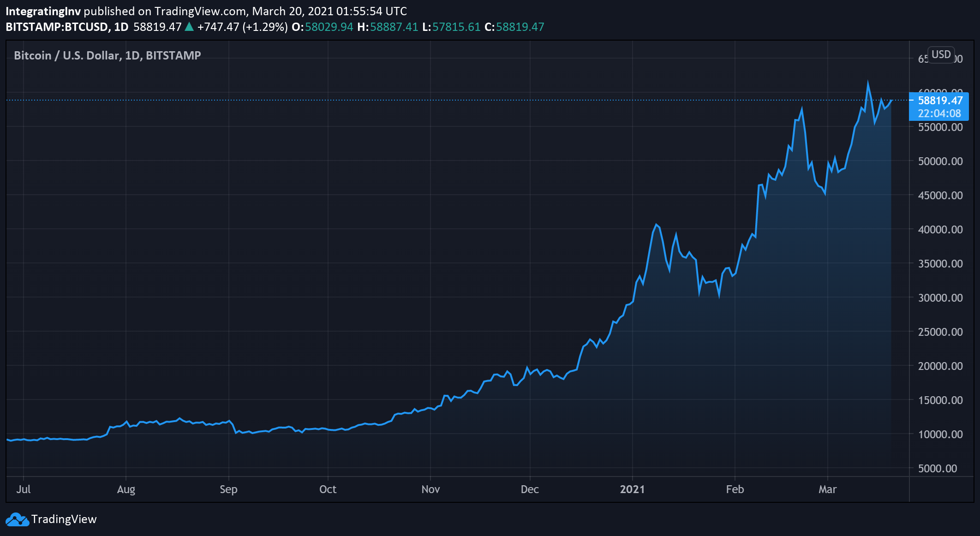Click the green up-arrow price change icon
The image size is (980, 536).
(x=189, y=27)
